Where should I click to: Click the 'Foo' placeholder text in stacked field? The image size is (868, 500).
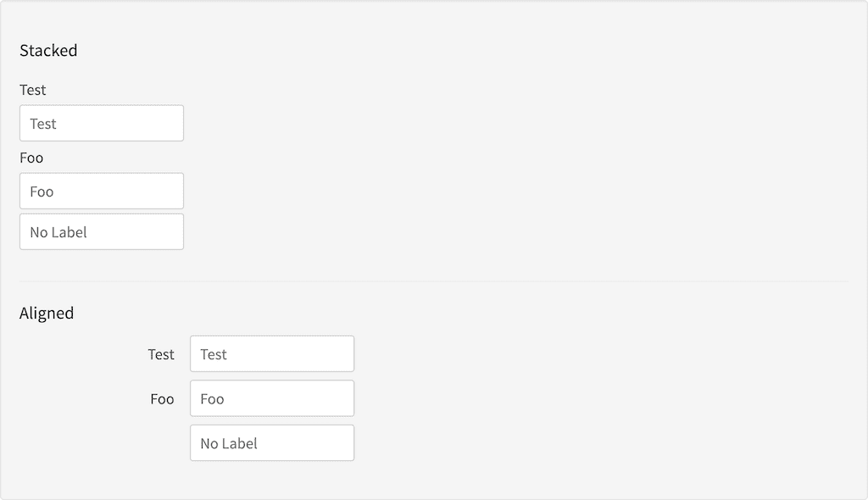coord(42,192)
